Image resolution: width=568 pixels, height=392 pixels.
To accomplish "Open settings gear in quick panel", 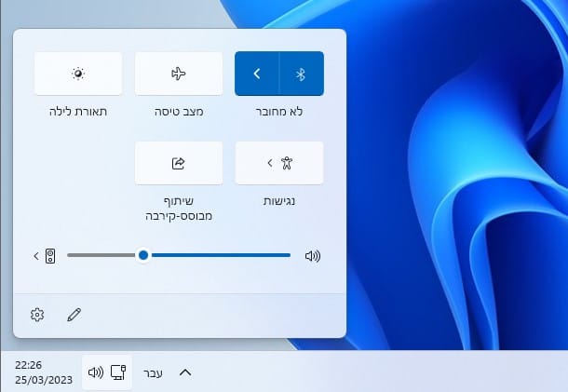I will point(37,315).
